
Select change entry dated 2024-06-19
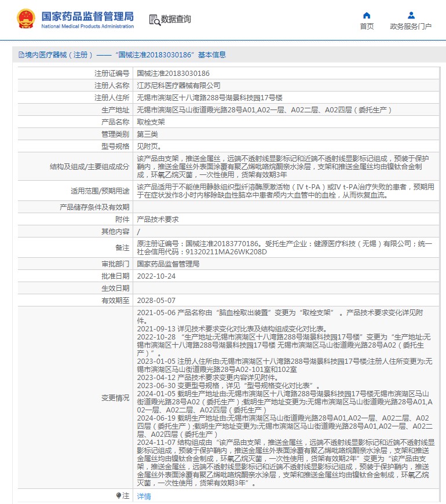point(285,426)
